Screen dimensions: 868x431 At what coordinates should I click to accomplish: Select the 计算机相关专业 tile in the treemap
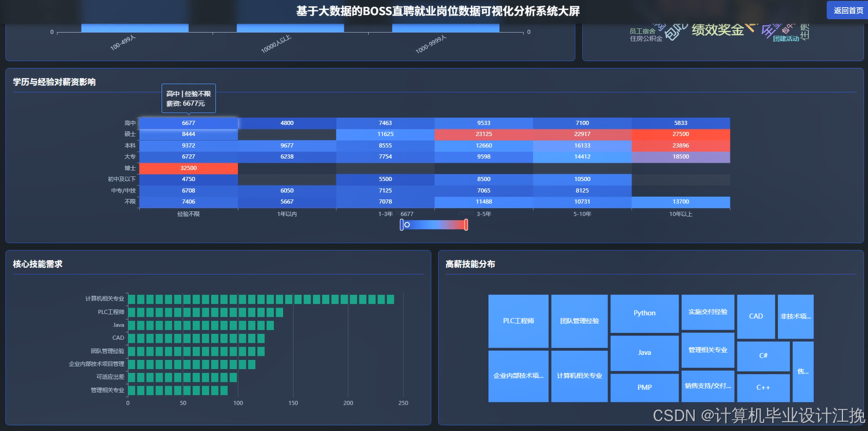[579, 375]
